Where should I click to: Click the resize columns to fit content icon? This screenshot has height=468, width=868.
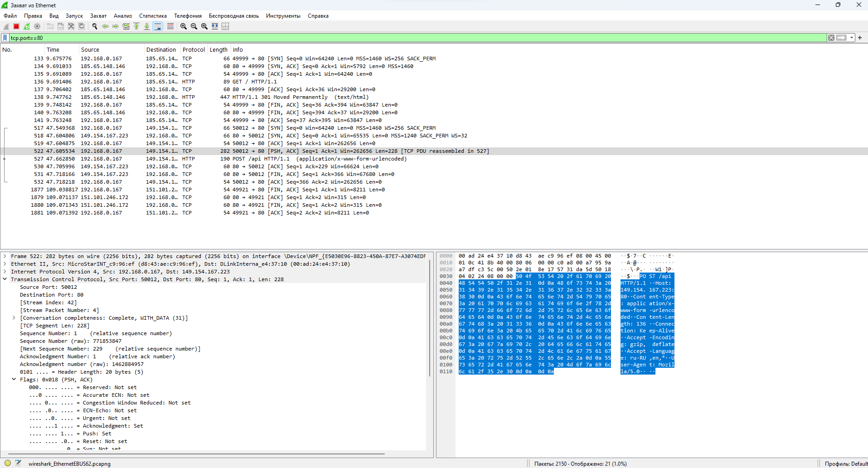215,26
